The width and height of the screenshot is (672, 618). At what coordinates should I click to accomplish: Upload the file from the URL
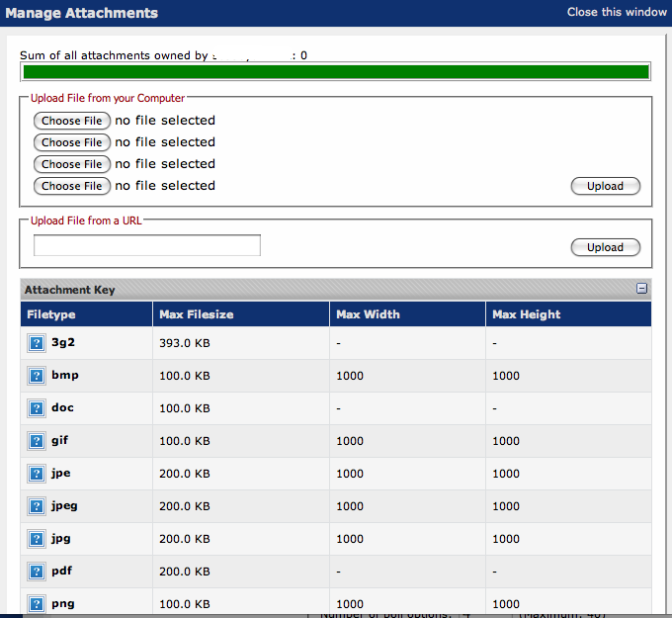(x=606, y=247)
